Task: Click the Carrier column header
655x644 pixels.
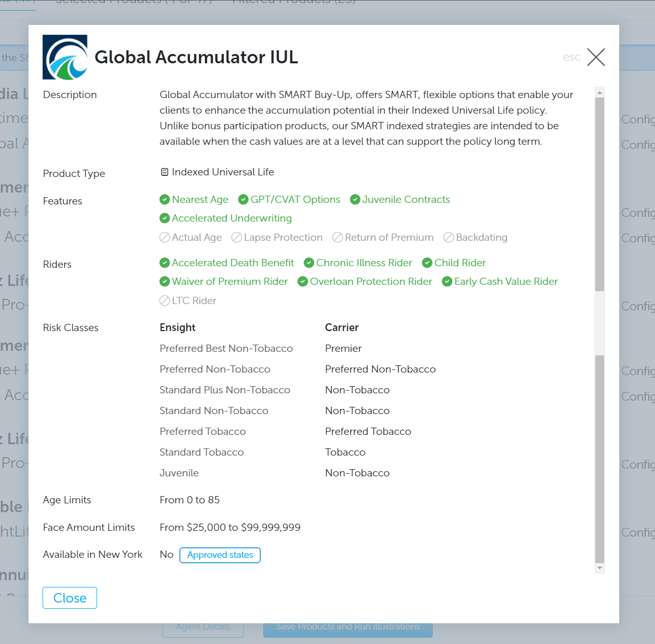Action: tap(342, 327)
